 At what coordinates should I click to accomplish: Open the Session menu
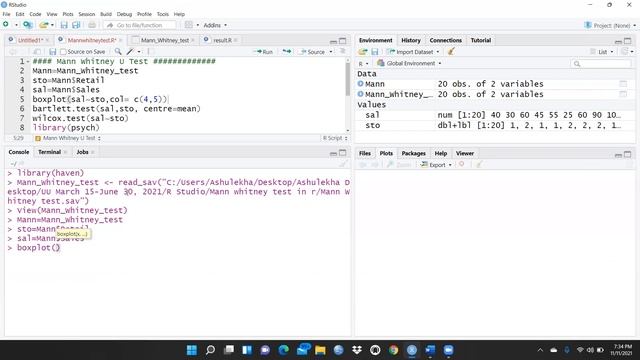[x=87, y=14]
